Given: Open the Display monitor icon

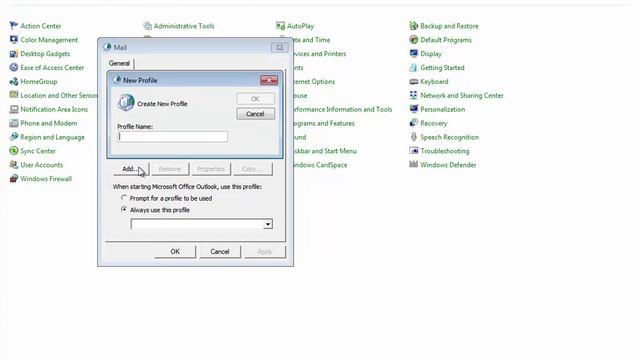Looking at the screenshot, I should click(x=413, y=53).
